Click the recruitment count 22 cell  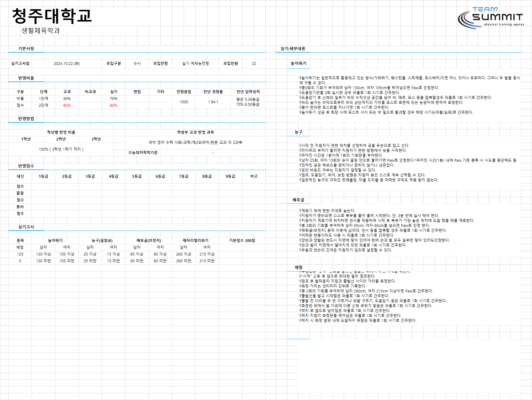click(254, 63)
